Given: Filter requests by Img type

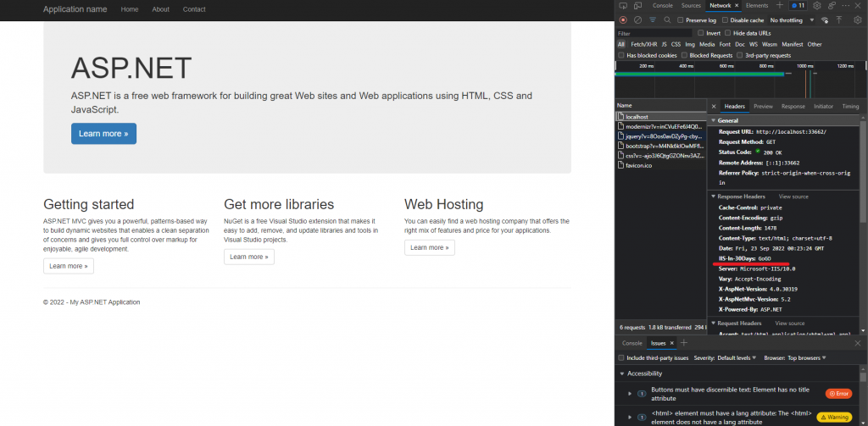Looking at the screenshot, I should pyautogui.click(x=690, y=44).
